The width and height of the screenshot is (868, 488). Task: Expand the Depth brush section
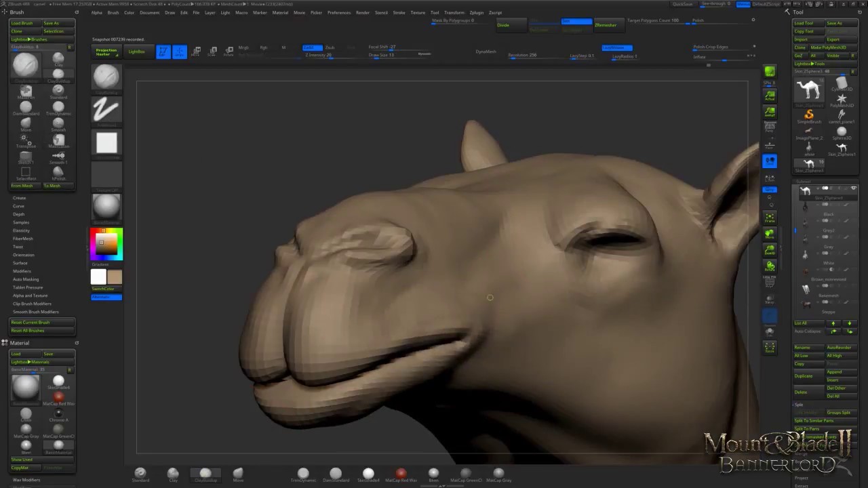tap(18, 214)
